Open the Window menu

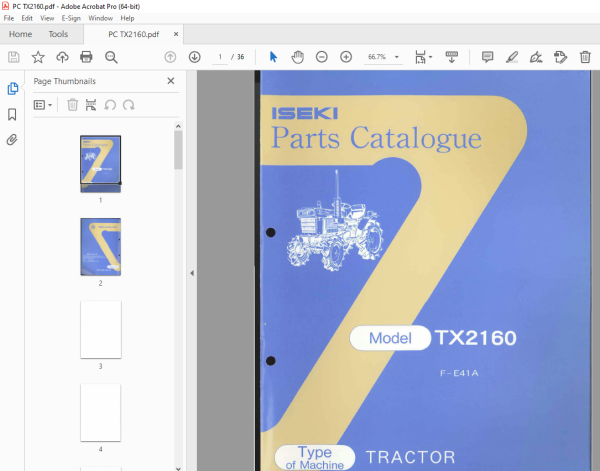click(100, 18)
